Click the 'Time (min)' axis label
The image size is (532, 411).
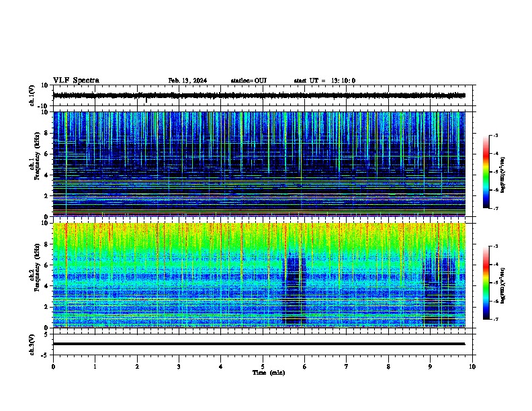(269, 373)
